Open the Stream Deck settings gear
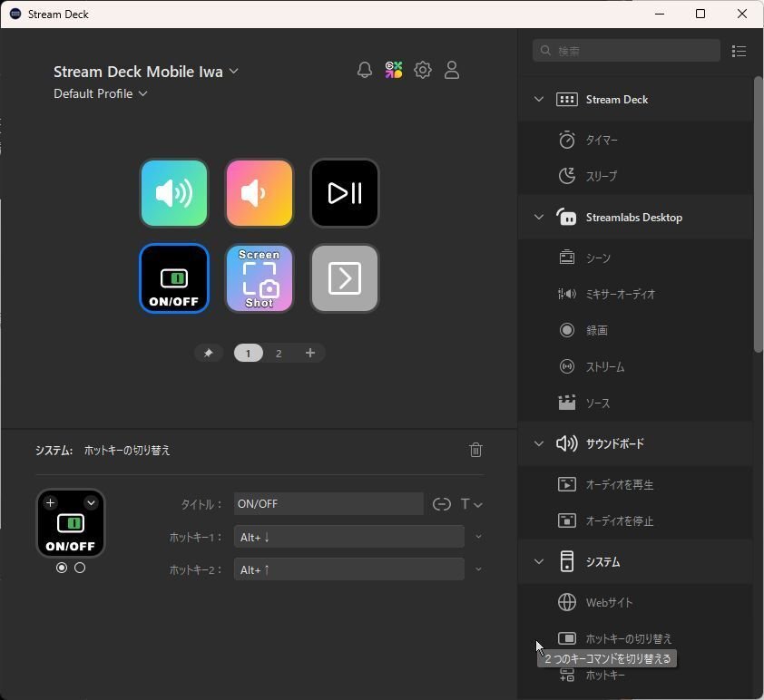 (x=423, y=70)
